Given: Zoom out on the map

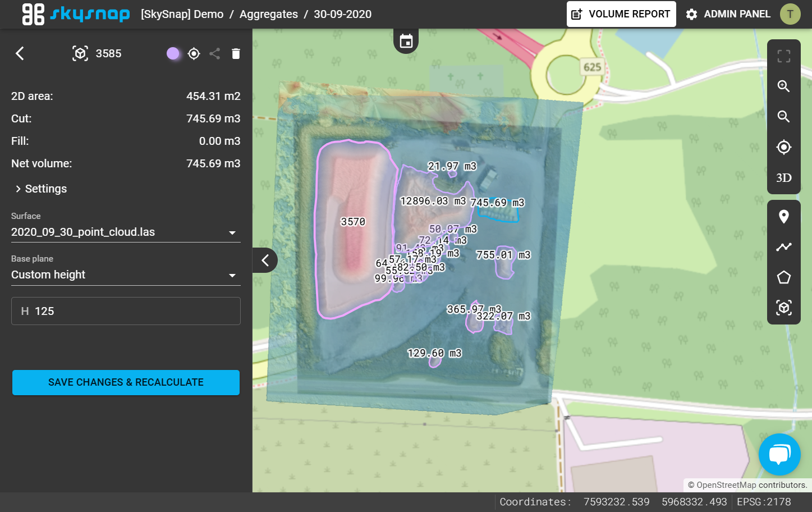Looking at the screenshot, I should [784, 117].
